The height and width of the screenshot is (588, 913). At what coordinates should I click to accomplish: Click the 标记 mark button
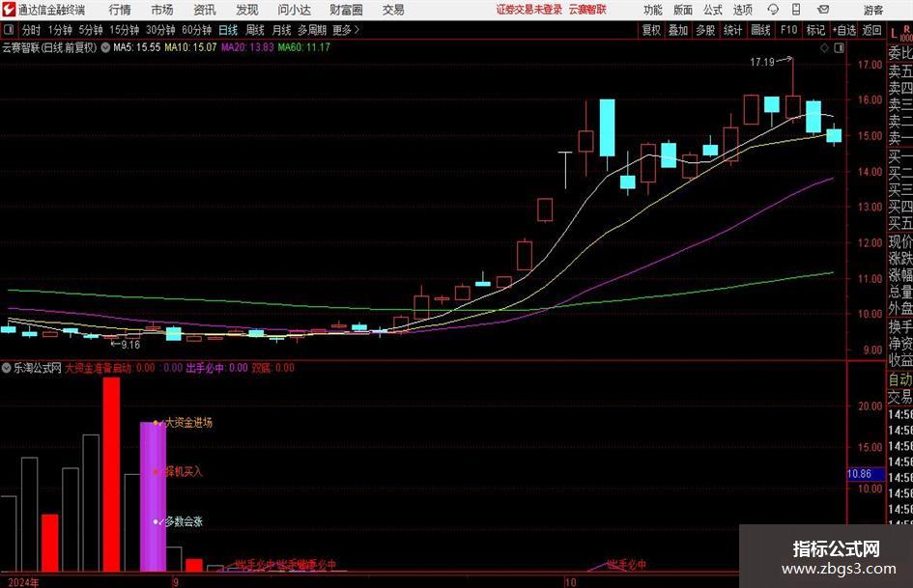coord(815,30)
